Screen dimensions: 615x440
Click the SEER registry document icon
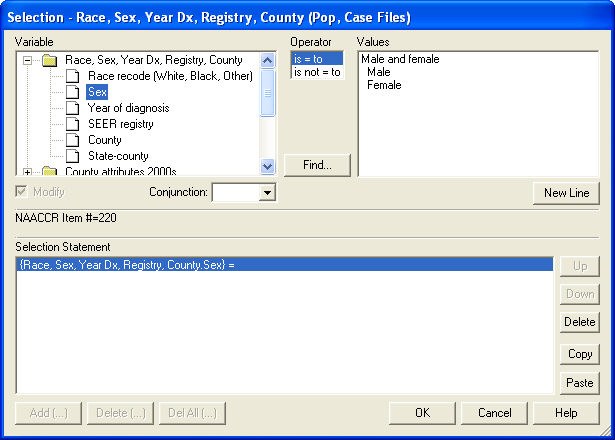72,124
